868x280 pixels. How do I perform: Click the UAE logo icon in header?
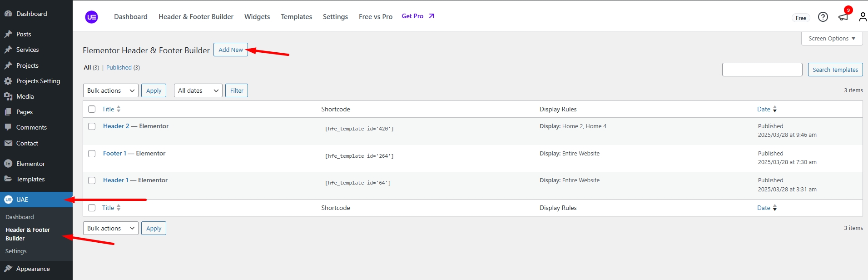(x=91, y=17)
